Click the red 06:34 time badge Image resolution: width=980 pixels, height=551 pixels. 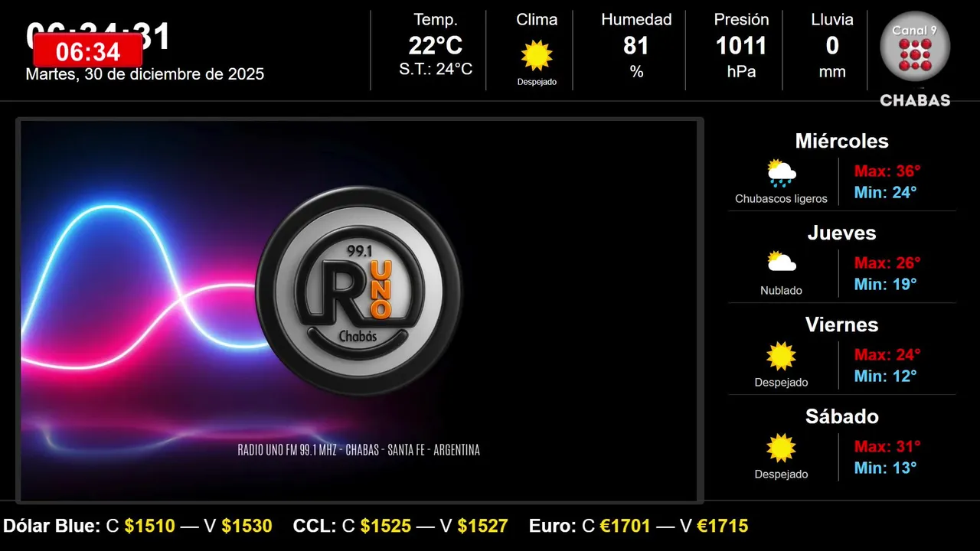(x=88, y=52)
